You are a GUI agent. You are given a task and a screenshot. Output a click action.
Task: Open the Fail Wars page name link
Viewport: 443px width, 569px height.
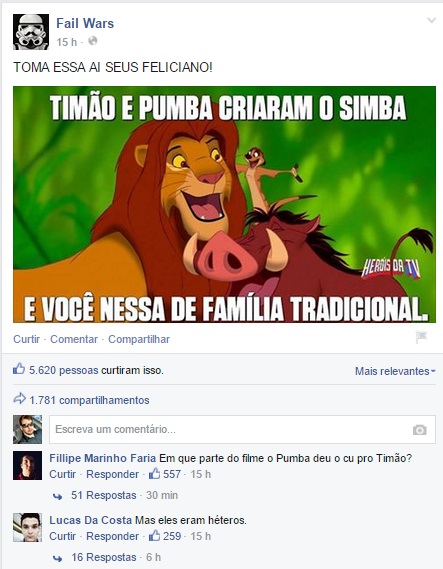coord(85,24)
